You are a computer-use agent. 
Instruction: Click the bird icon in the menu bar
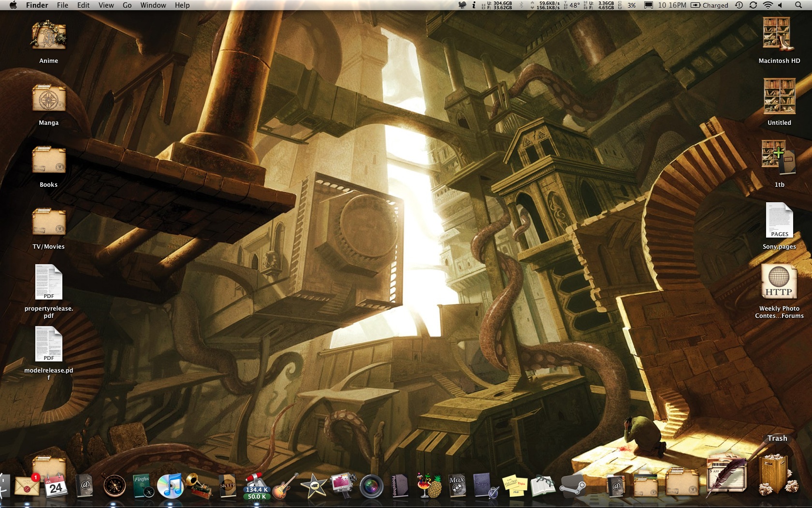tap(463, 5)
